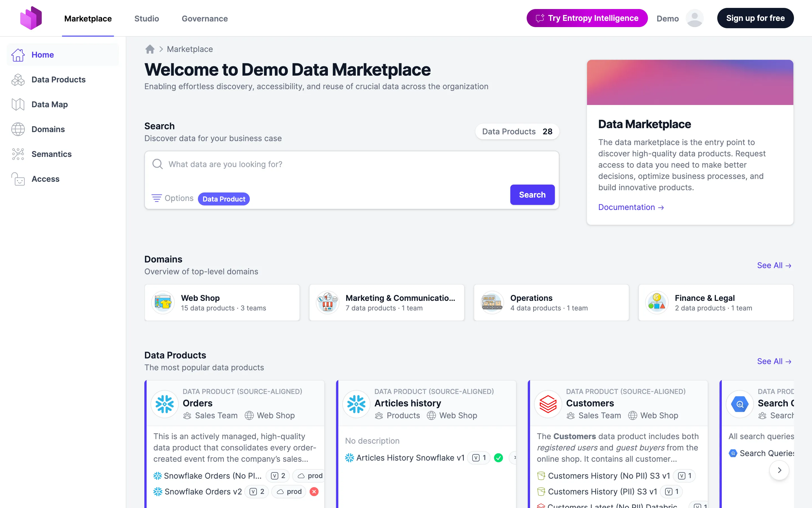Select Data Products in sidebar
Screen dimensions: 812x508
[x=63, y=80]
